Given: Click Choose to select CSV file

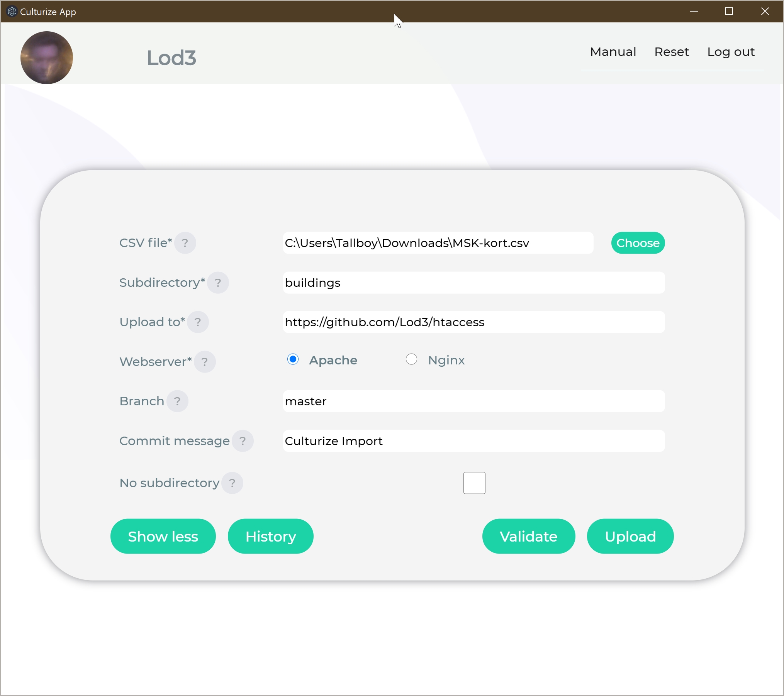Looking at the screenshot, I should pyautogui.click(x=637, y=243).
